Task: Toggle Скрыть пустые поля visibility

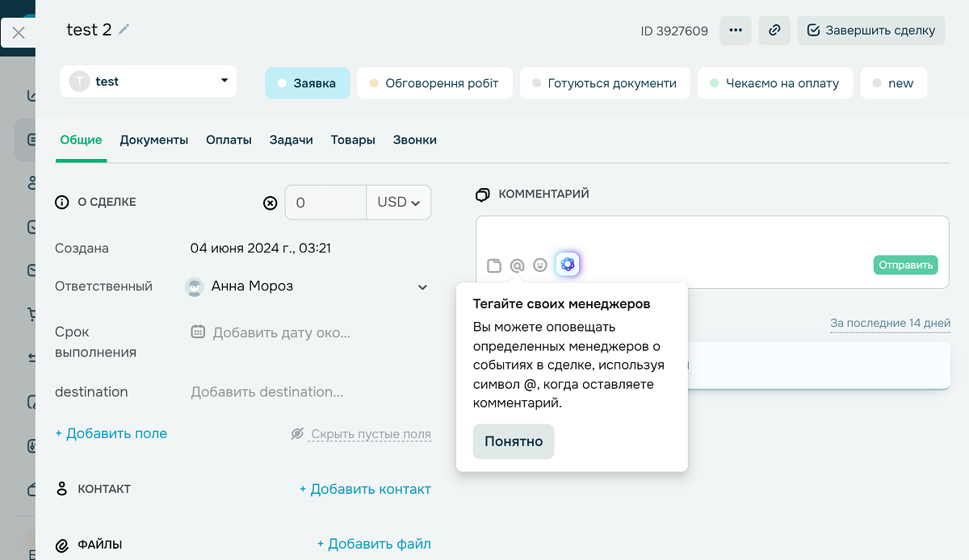Action: click(361, 434)
